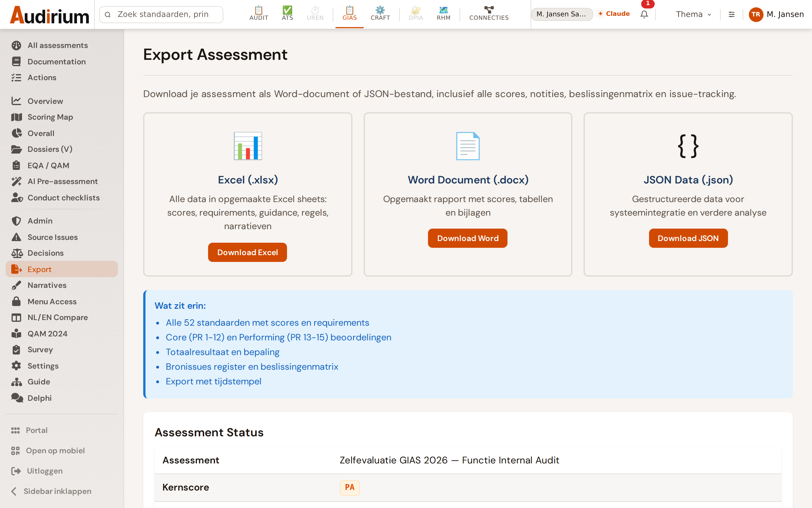Open Guide sitemap item
Image resolution: width=812 pixels, height=508 pixels.
pyautogui.click(x=62, y=382)
